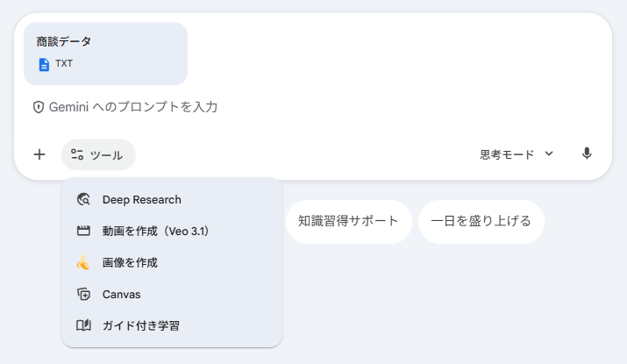Select the Deep Research globe-search icon
The height and width of the screenshot is (364, 627).
pos(83,199)
